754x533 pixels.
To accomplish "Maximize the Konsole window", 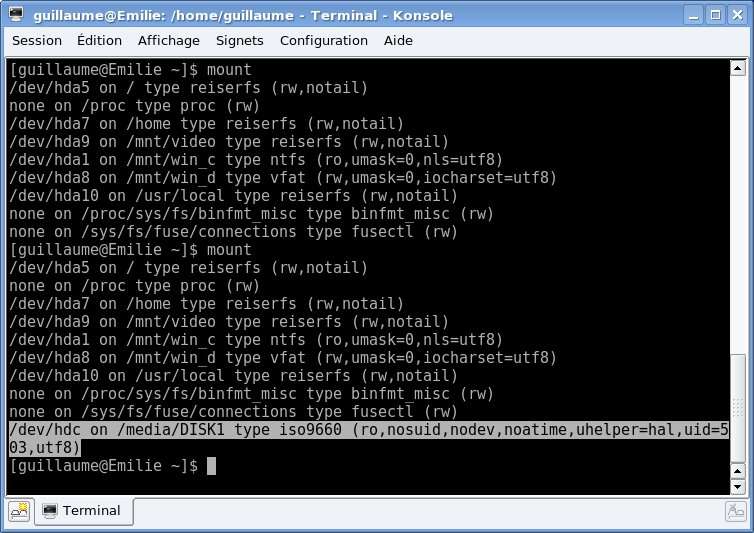I will 716,15.
